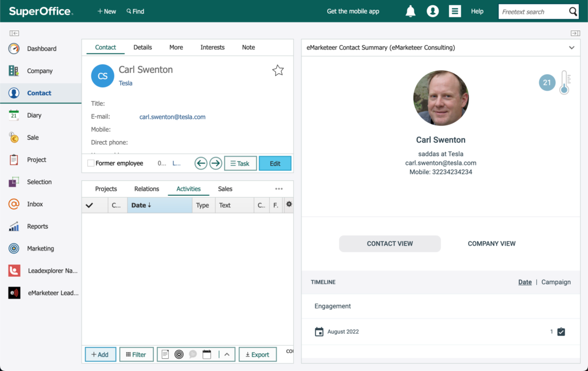Mark Carl Swenton as favorite star
The height and width of the screenshot is (371, 588).
(278, 70)
